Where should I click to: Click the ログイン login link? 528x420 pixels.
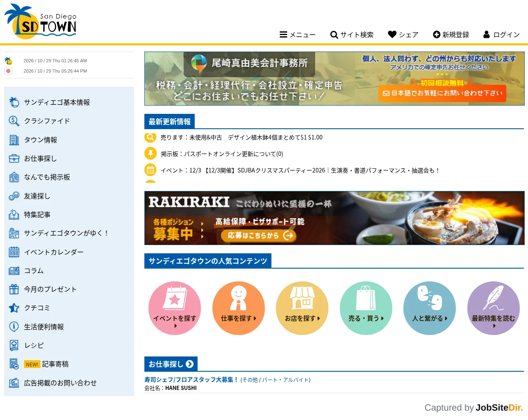tap(501, 35)
